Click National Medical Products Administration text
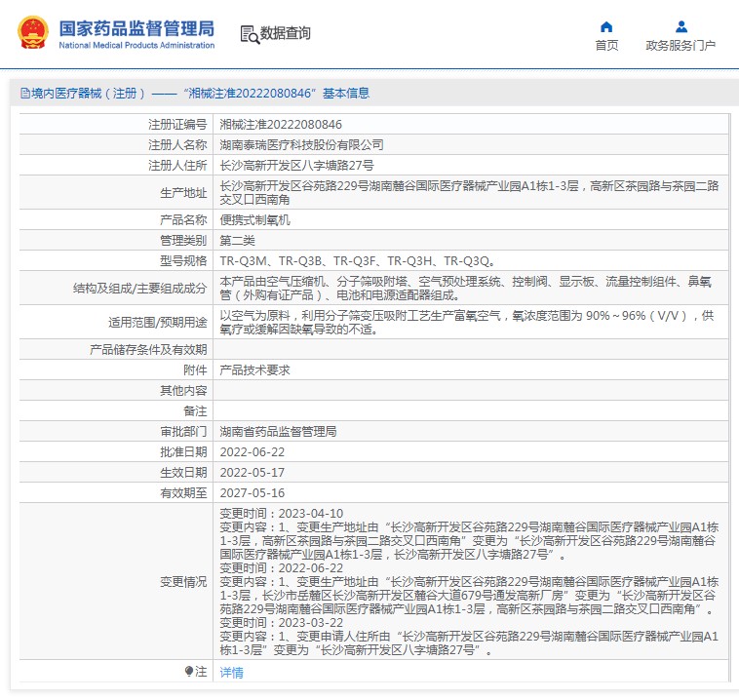 pyautogui.click(x=136, y=45)
